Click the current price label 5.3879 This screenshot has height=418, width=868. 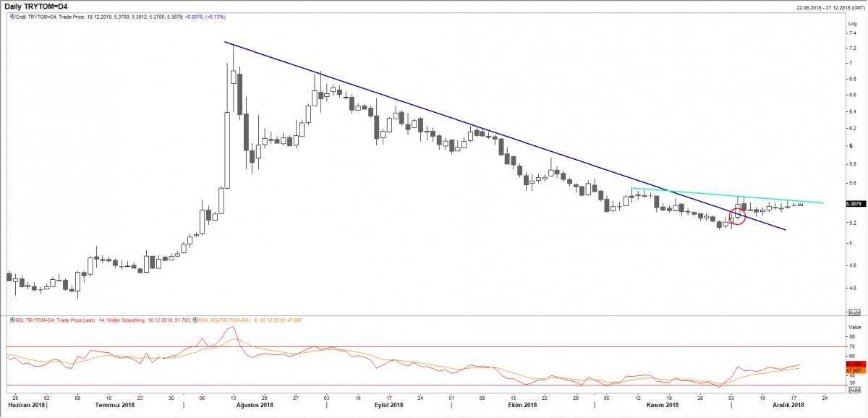click(854, 204)
